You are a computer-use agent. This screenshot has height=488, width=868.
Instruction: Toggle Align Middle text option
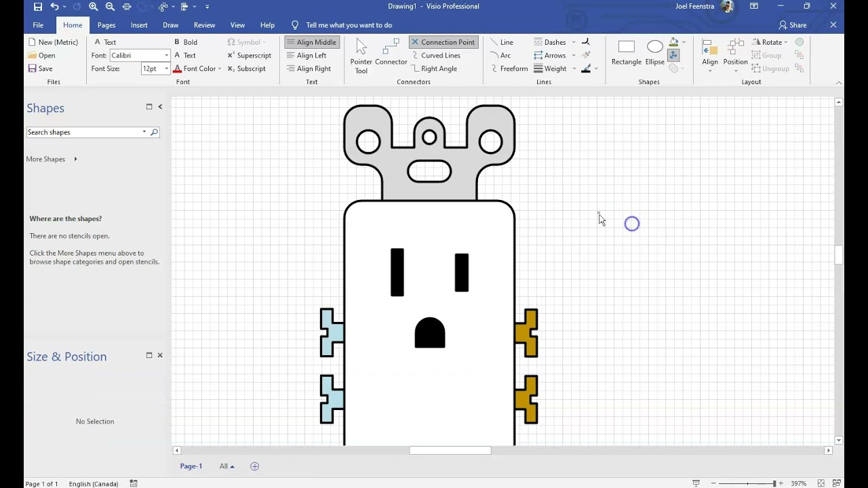[x=311, y=42]
